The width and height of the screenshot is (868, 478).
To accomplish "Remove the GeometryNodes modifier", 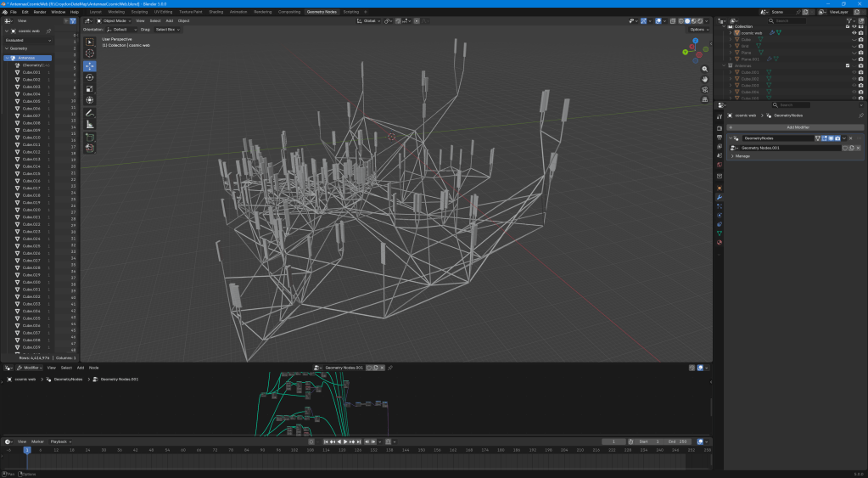I will tap(851, 138).
